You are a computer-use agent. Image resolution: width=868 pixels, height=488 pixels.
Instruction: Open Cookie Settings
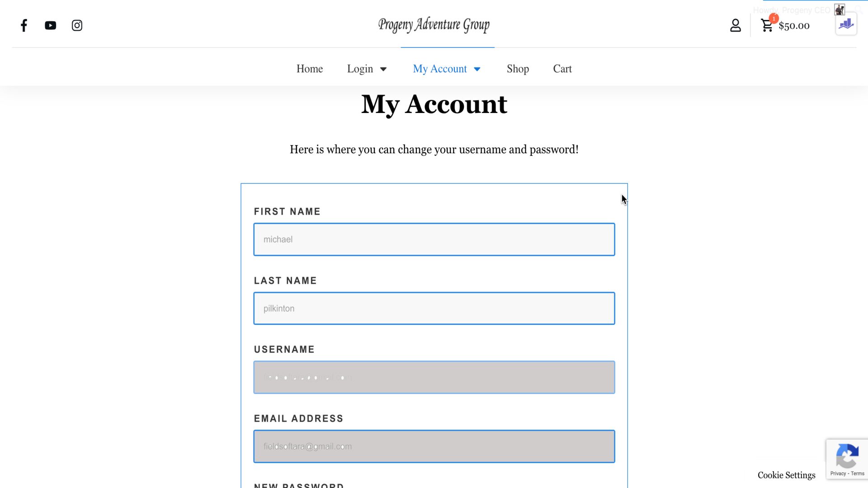787,475
